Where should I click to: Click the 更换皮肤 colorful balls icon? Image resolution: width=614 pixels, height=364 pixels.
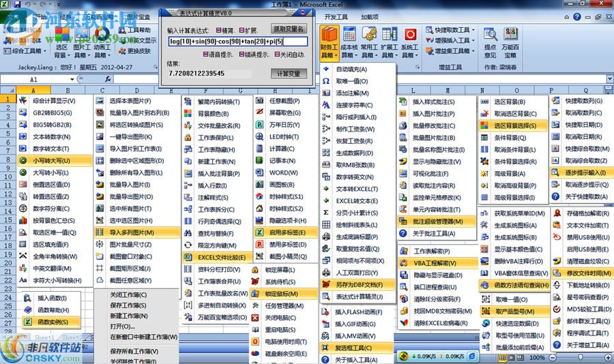click(123, 51)
